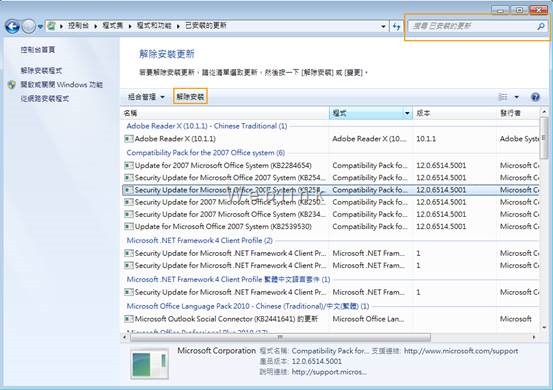The width and height of the screenshot is (553, 390).
Task: Click icon of the highlighted Security Update row
Action: 129,190
